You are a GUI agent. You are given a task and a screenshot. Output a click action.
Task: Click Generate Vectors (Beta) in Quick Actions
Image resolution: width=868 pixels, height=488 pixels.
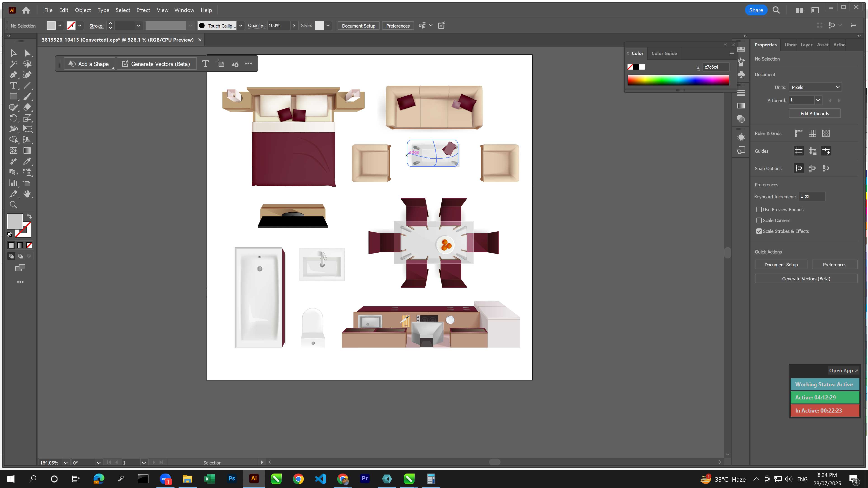click(x=806, y=279)
